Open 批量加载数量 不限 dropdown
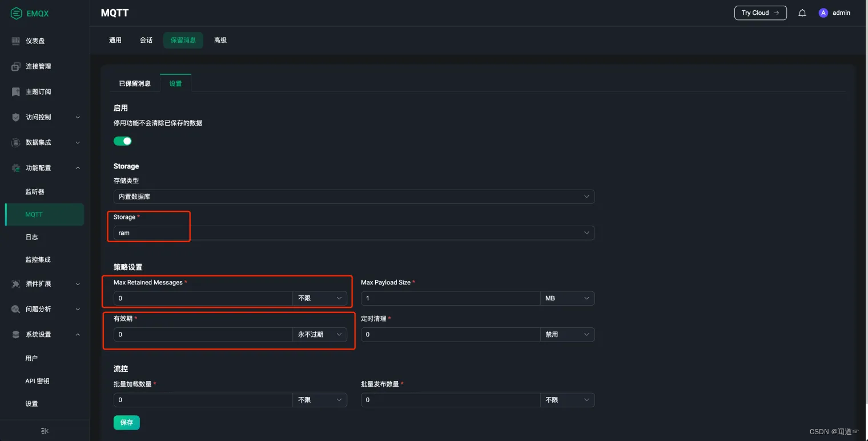 [x=320, y=400]
